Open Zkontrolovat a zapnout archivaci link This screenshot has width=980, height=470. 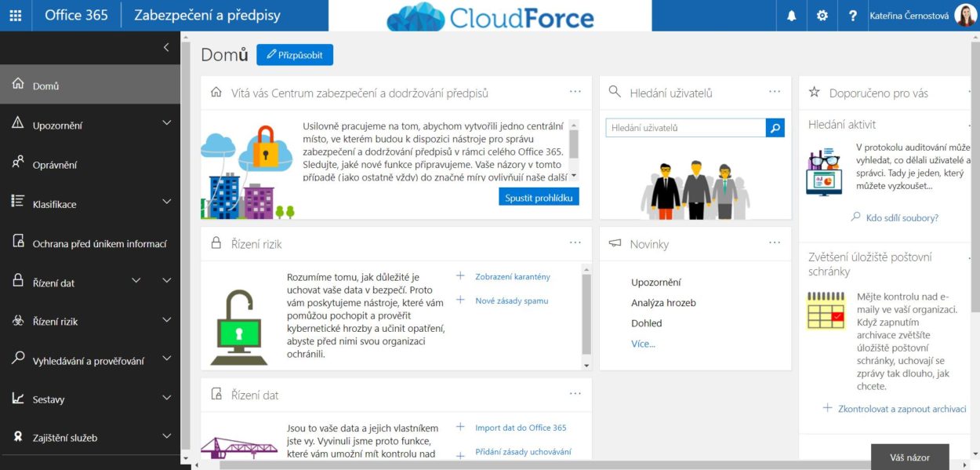(x=902, y=409)
